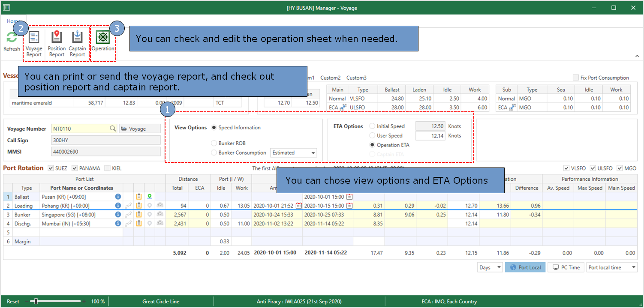Select the User Speed ETA option

point(372,136)
